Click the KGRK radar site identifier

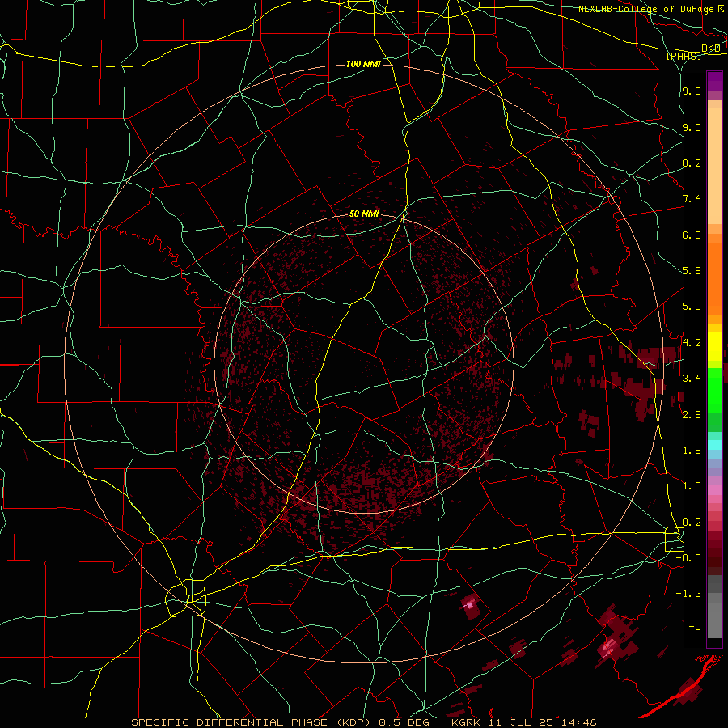coord(467,722)
